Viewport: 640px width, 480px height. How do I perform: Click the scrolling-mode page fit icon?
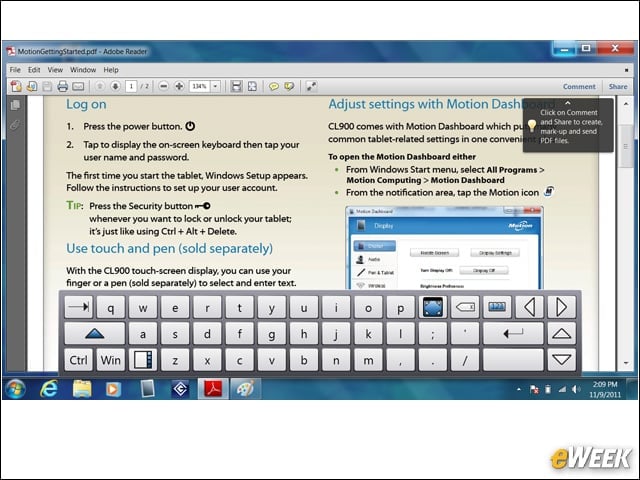coord(236,86)
